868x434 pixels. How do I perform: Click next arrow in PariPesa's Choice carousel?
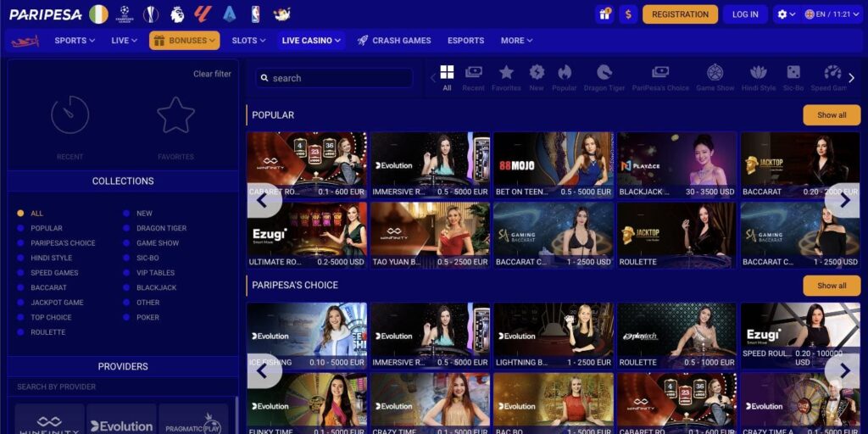[844, 371]
